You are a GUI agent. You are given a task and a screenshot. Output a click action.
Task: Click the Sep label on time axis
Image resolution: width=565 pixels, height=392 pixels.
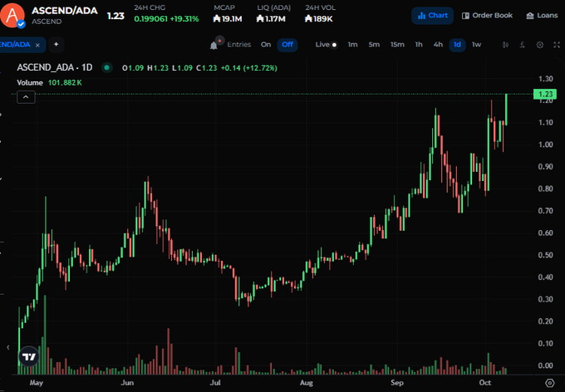[x=396, y=383]
